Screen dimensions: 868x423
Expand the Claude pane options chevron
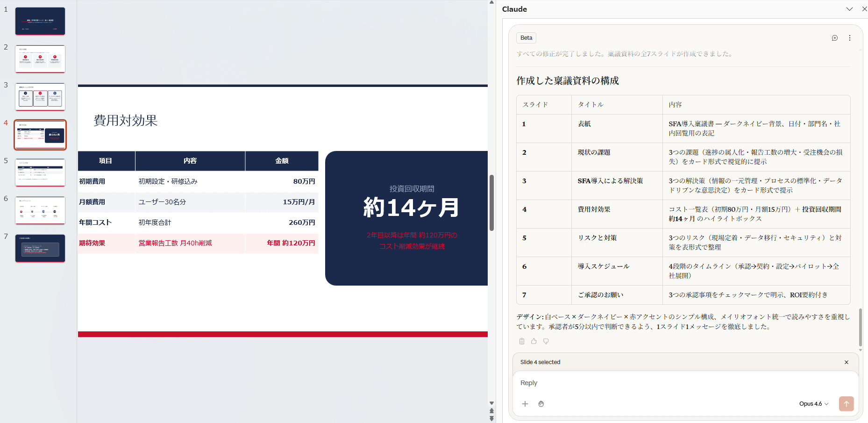tap(849, 9)
